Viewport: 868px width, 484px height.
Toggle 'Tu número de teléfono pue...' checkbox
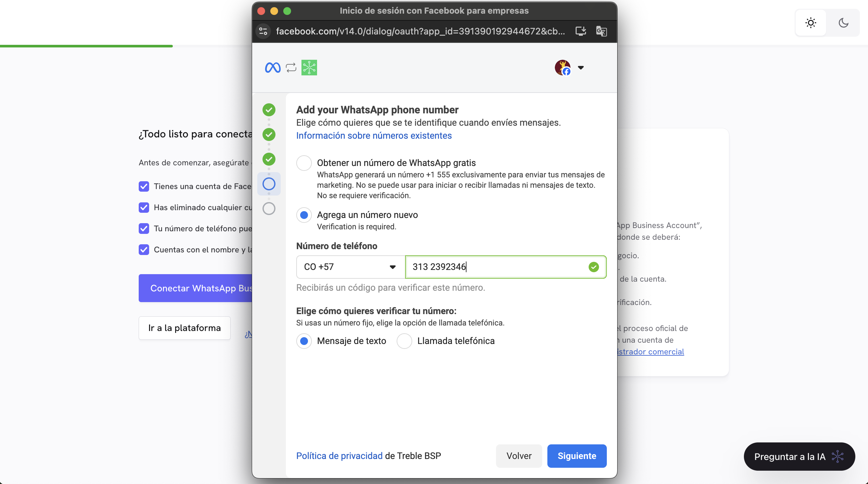[x=144, y=228]
